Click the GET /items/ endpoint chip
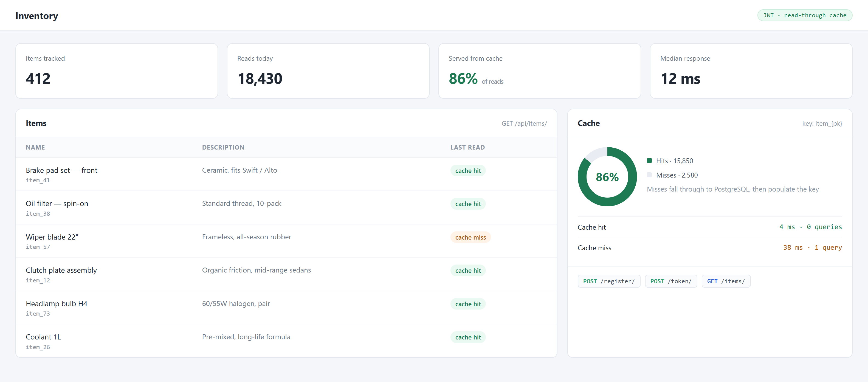The width and height of the screenshot is (868, 382). pyautogui.click(x=726, y=281)
